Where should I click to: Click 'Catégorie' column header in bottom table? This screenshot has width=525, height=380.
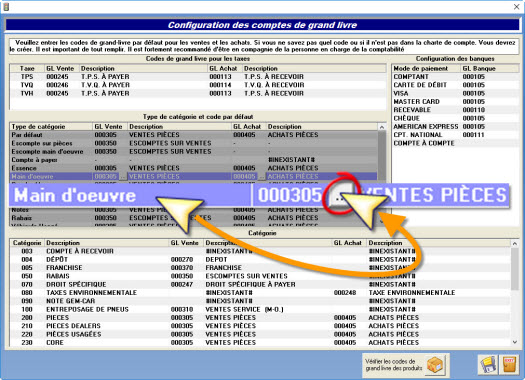coord(27,243)
